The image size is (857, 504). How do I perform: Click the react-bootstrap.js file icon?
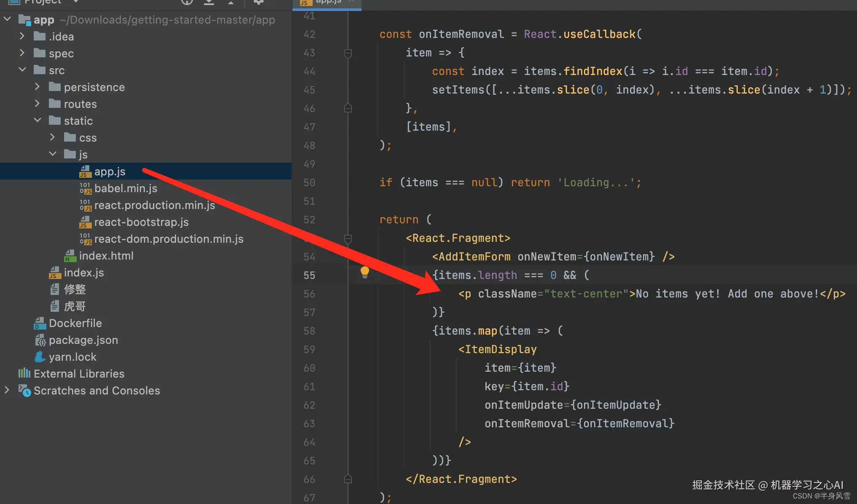click(x=86, y=222)
